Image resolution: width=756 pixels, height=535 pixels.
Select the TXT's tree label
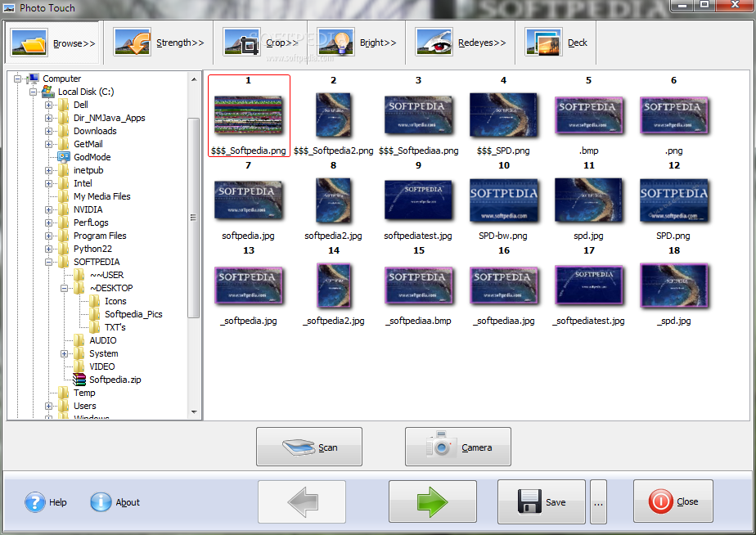click(x=115, y=327)
